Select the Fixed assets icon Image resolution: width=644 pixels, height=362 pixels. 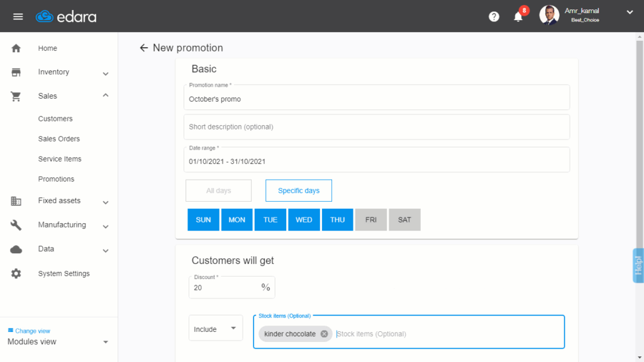tap(16, 200)
